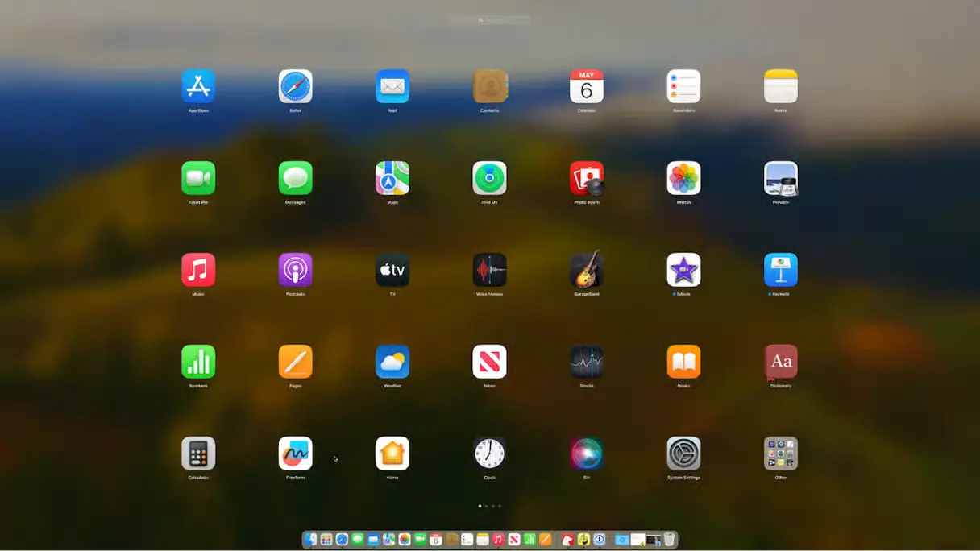This screenshot has width=980, height=551.
Task: Launch Numbers
Action: pyautogui.click(x=198, y=362)
